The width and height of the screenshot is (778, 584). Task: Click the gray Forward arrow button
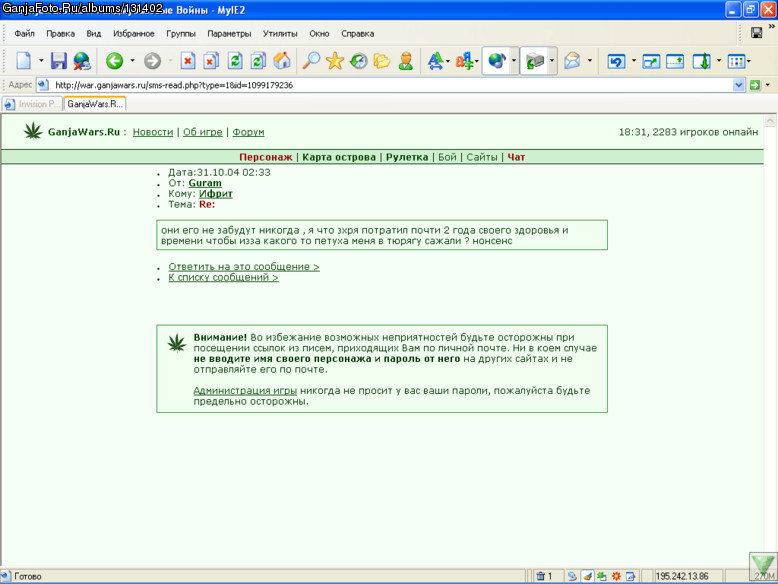(x=152, y=61)
